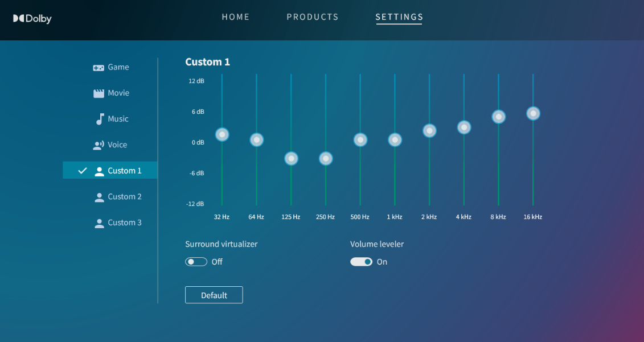Disable the Volume leveler toggle

[x=361, y=262]
